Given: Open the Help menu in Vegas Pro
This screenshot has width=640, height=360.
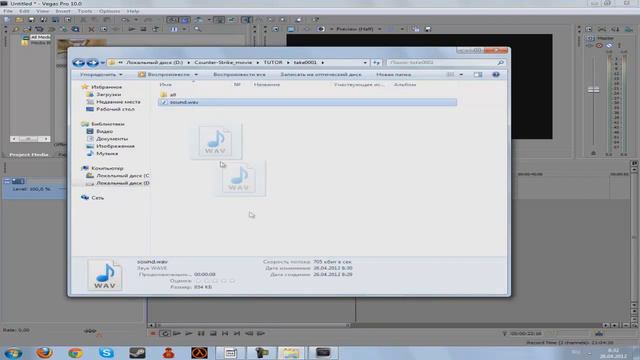Looking at the screenshot, I should (133, 11).
